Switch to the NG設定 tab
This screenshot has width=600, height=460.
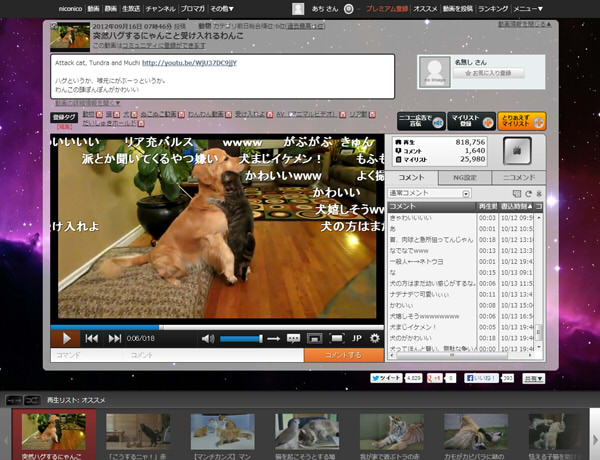[465, 178]
